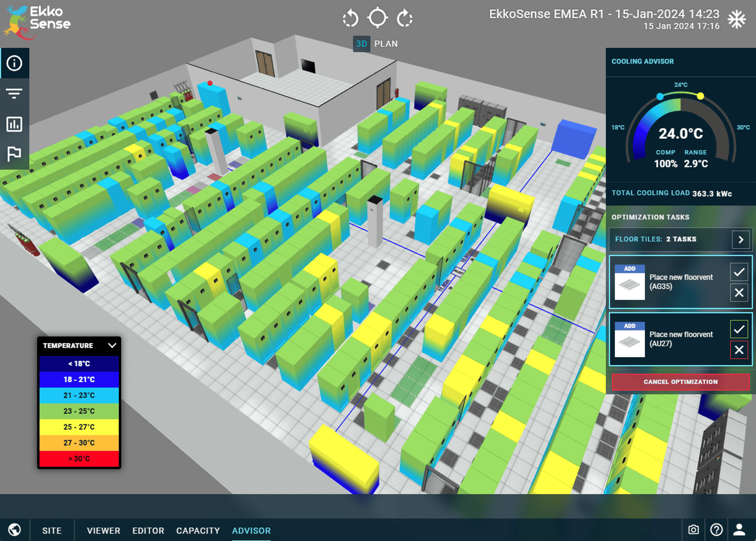Open the CAPACITY tab
This screenshot has height=541, width=756.
coord(198,531)
